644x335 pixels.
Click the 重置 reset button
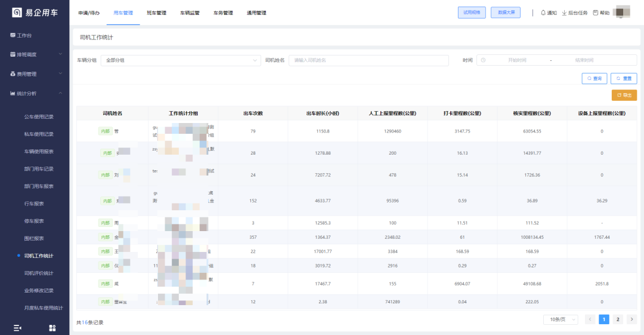click(x=624, y=78)
